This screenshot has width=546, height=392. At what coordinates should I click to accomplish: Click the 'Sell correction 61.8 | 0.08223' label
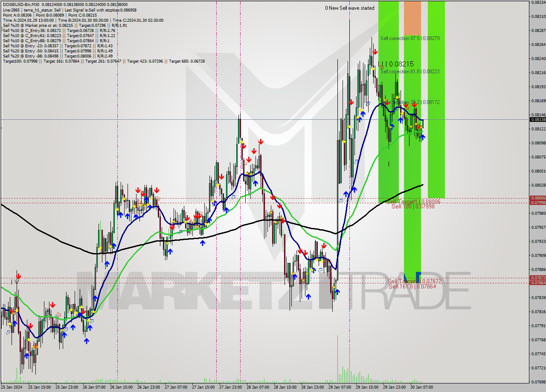point(410,72)
